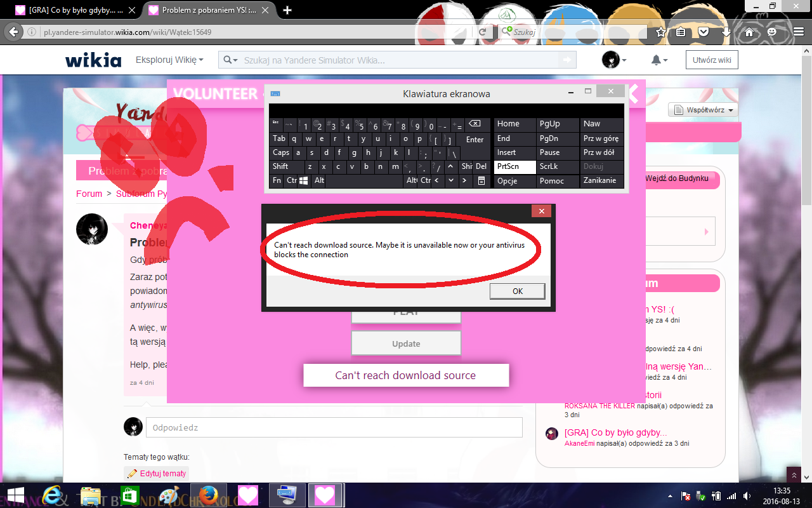Bookmark this page with the star icon
This screenshot has width=812, height=508.
pyautogui.click(x=661, y=32)
